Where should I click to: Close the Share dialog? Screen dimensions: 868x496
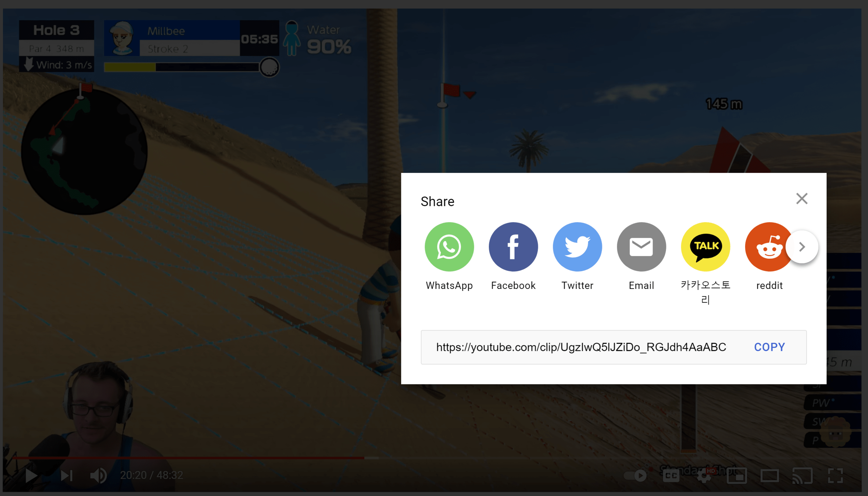coord(801,199)
